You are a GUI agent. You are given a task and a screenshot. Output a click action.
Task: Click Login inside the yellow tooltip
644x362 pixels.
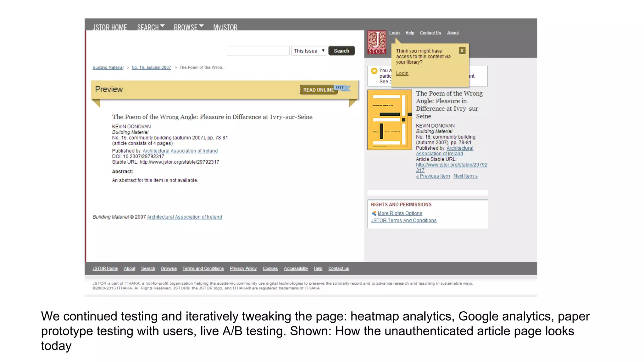point(402,73)
